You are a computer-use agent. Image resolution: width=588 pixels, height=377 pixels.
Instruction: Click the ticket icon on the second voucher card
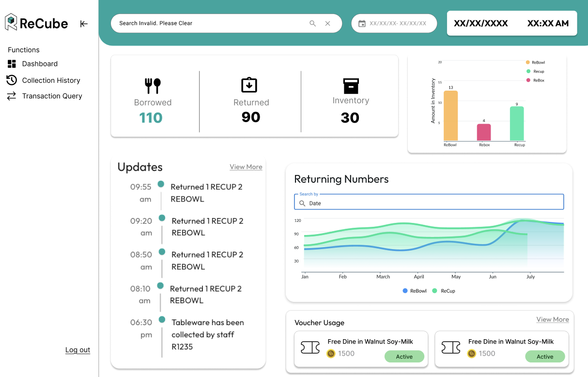point(451,347)
